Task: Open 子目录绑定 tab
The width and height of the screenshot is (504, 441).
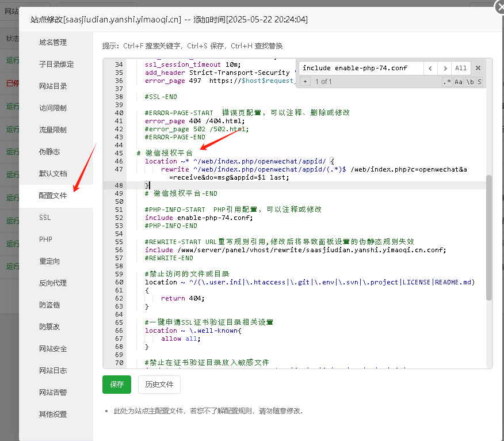Action: tap(56, 64)
